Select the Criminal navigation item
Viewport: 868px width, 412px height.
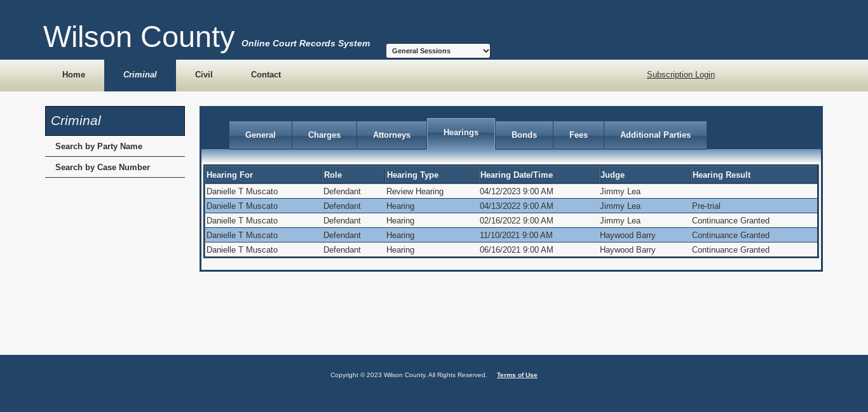[140, 75]
